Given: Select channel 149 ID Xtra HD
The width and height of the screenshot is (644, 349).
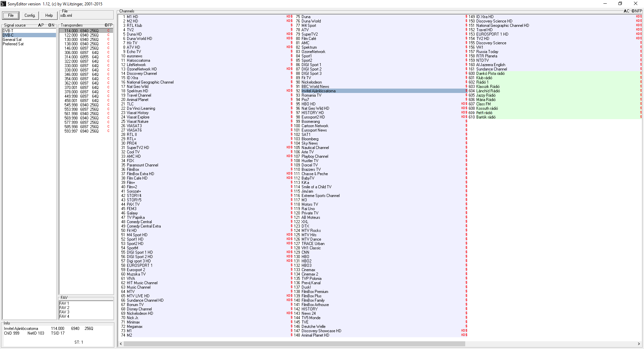Looking at the screenshot, I should pos(555,17).
